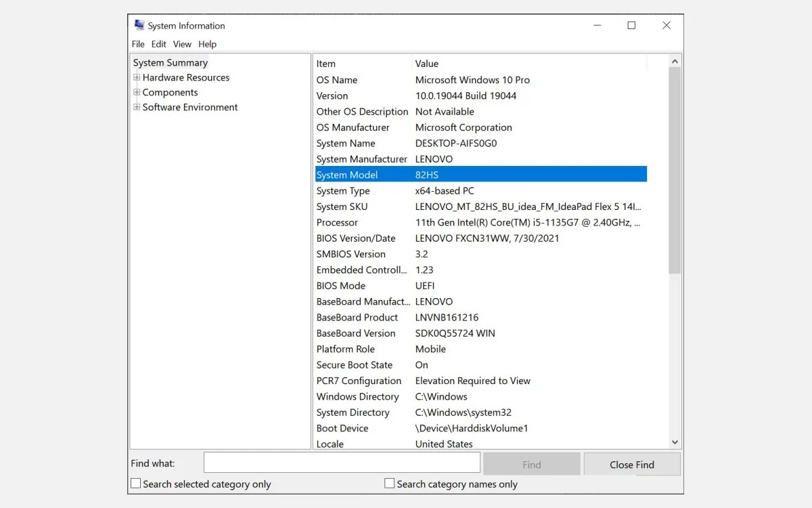The width and height of the screenshot is (812, 508).
Task: Select the System Summary tree item
Action: [170, 62]
